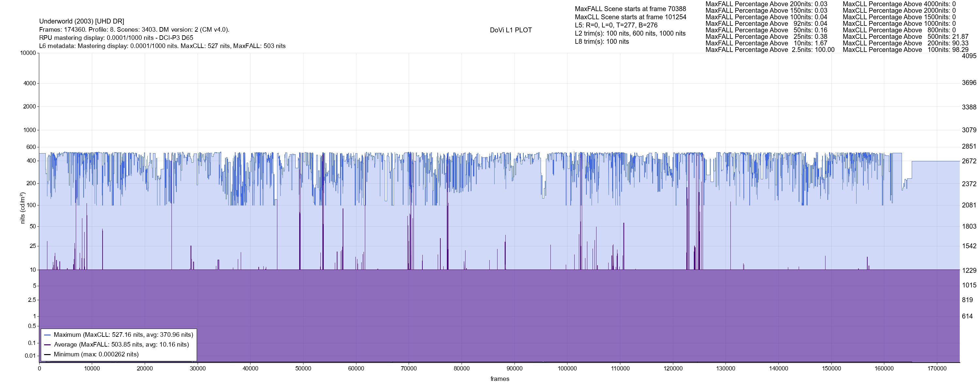980x392 pixels.
Task: Click the Average MaxFALL legend entry text
Action: [122, 345]
